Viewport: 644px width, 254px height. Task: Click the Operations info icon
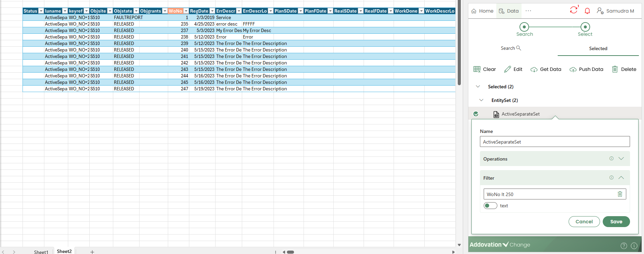611,159
